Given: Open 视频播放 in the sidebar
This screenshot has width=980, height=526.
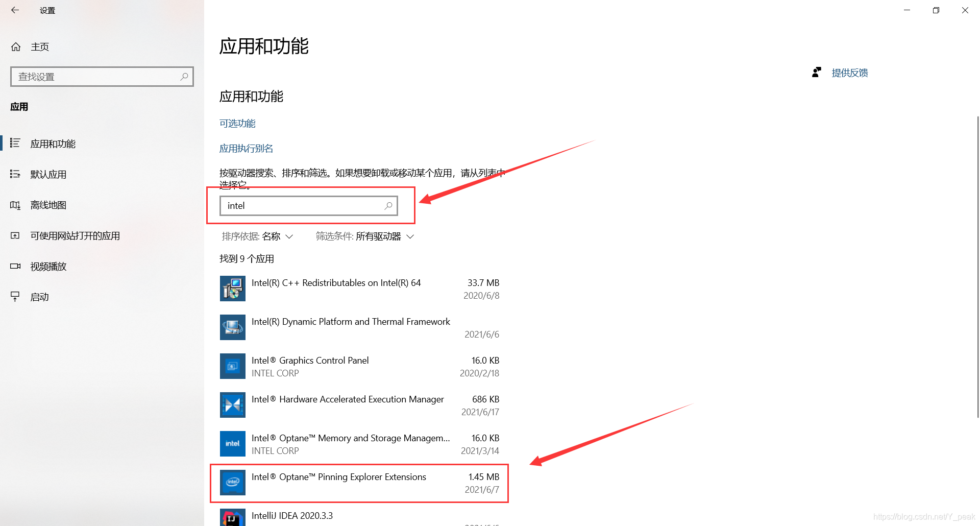Looking at the screenshot, I should click(x=102, y=266).
